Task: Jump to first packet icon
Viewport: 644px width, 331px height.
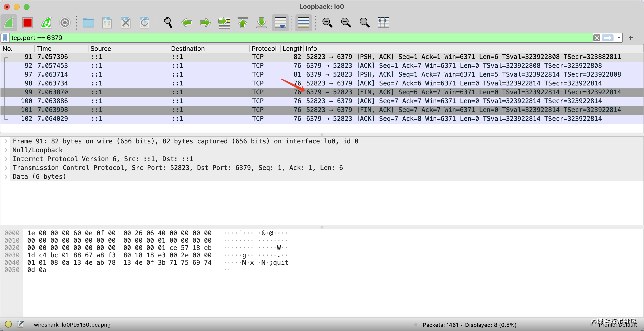Action: coord(243,23)
